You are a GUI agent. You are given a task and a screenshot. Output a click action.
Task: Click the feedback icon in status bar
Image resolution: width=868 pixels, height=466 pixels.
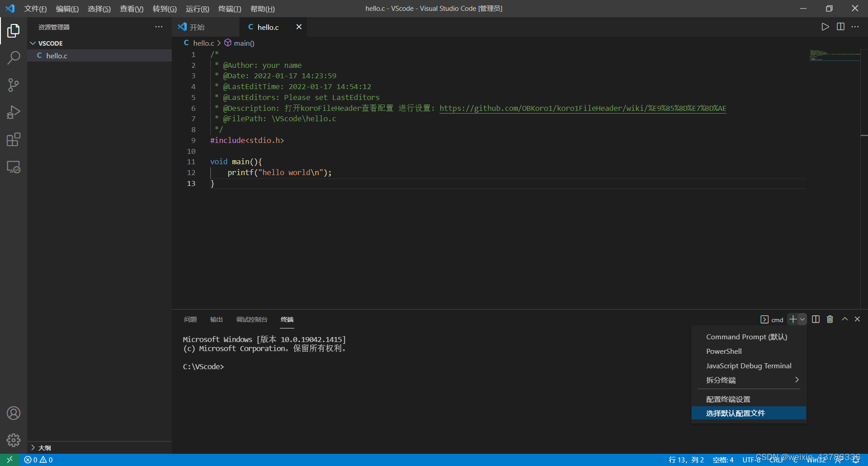click(x=838, y=460)
